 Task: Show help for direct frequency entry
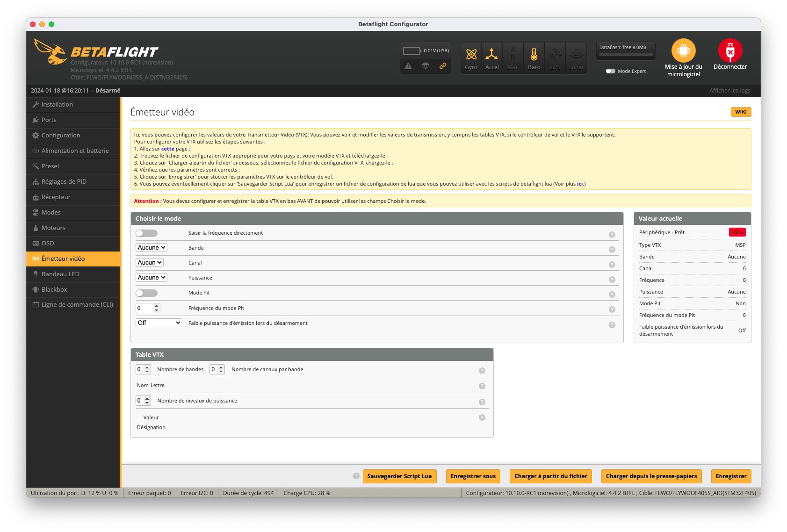tap(612, 235)
